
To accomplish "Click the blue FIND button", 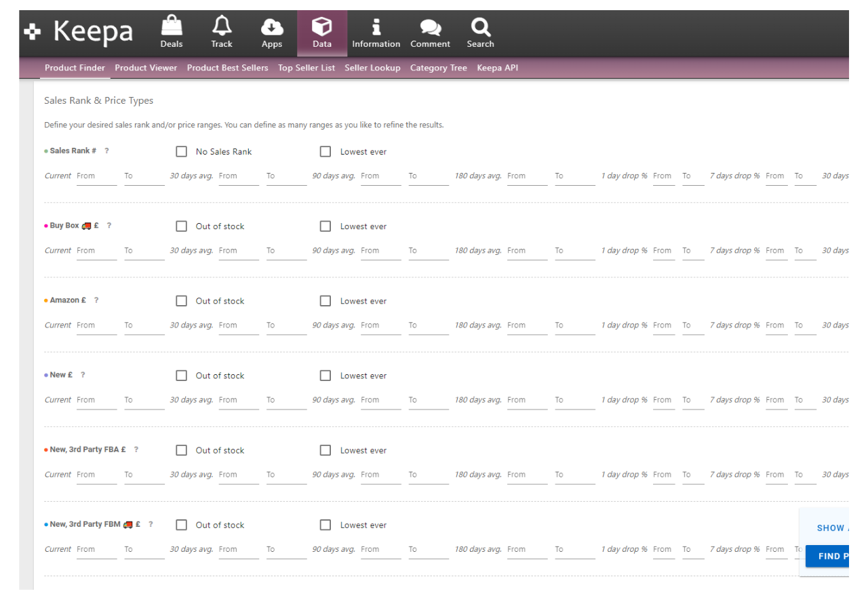I will click(x=827, y=556).
